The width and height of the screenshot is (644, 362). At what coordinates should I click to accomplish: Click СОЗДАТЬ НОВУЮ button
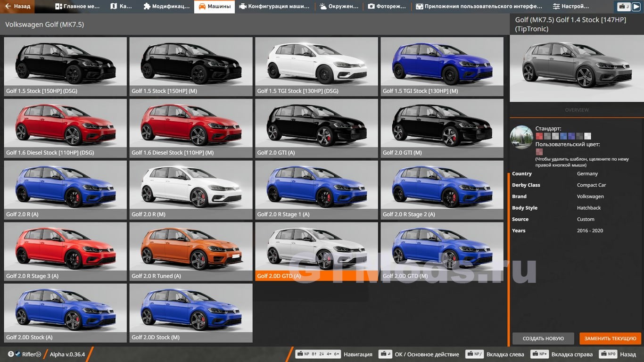click(x=543, y=338)
